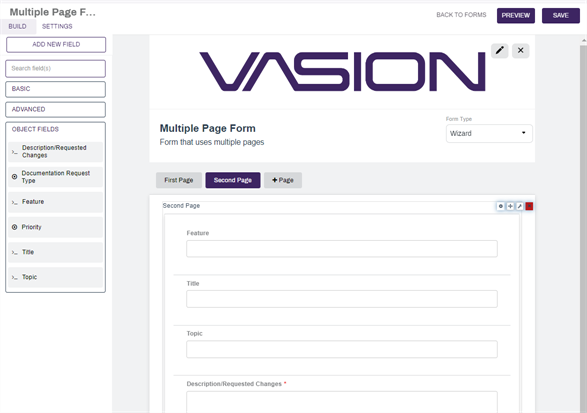Click the wrench icon on Second Page panel
The height and width of the screenshot is (413, 587).
pyautogui.click(x=520, y=206)
